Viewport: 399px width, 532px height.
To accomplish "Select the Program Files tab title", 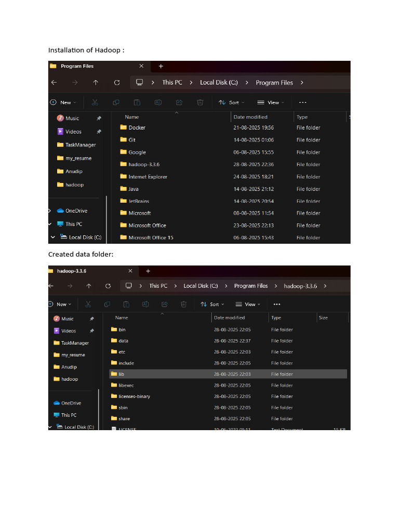I will click(x=77, y=66).
